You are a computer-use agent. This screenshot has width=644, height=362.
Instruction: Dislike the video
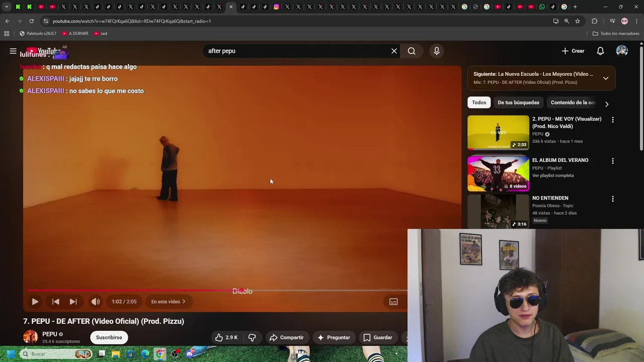coord(252,337)
